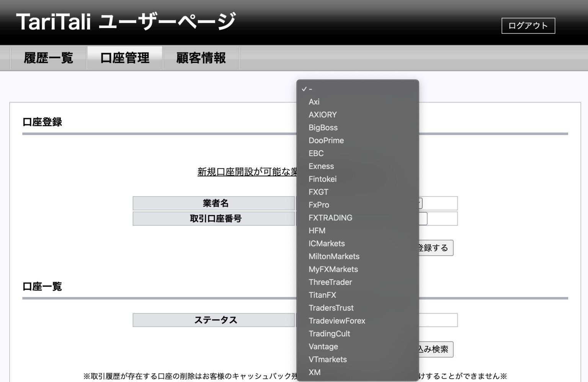
Task: Click the ログアウト button
Action: pyautogui.click(x=528, y=25)
